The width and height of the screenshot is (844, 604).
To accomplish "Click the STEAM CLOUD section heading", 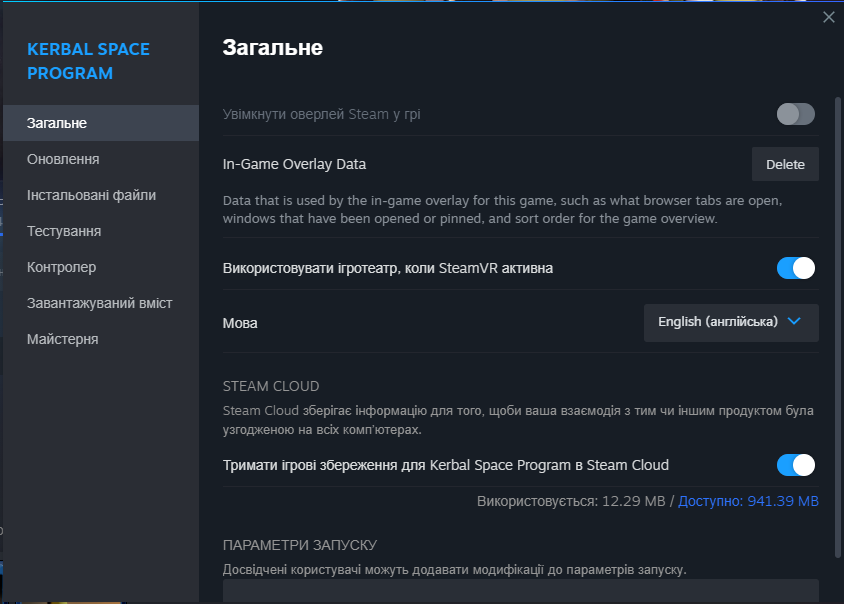I will point(271,386).
